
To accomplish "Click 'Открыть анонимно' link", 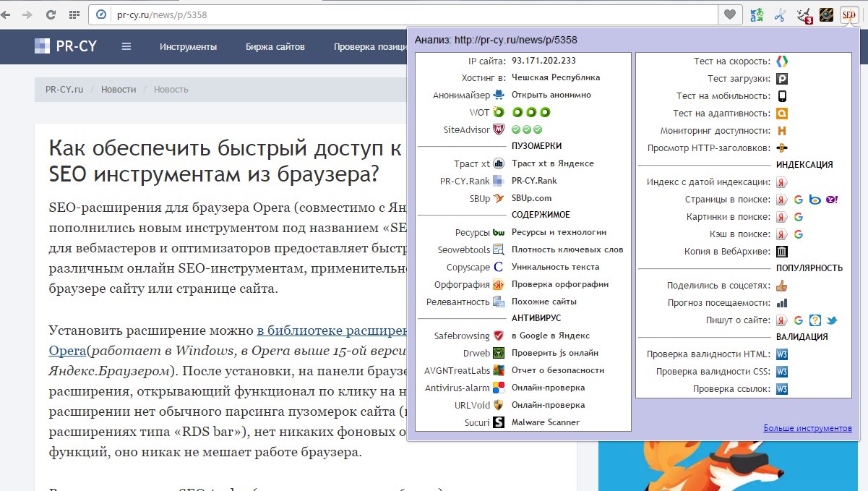I will point(551,95).
